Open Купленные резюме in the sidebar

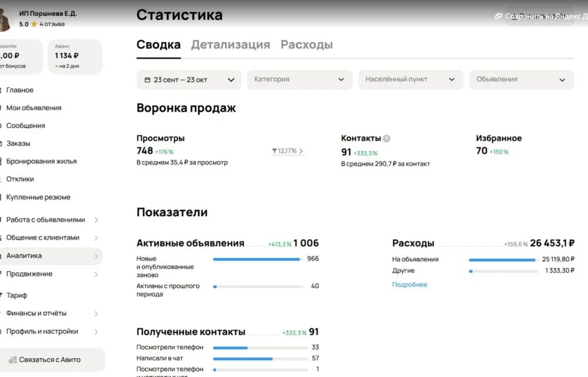tap(38, 197)
